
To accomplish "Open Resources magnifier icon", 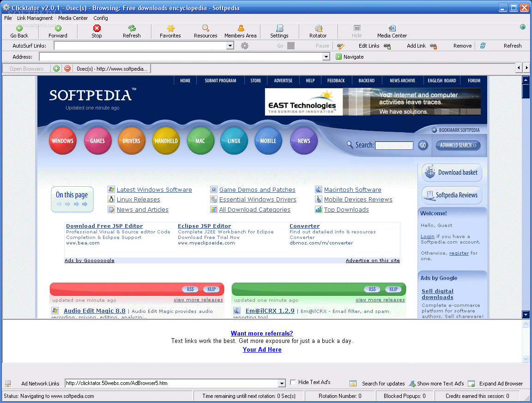I will (x=206, y=28).
